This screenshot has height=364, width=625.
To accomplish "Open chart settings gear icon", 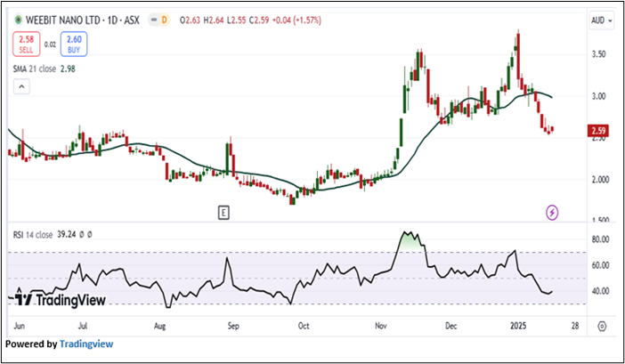I will (x=602, y=327).
